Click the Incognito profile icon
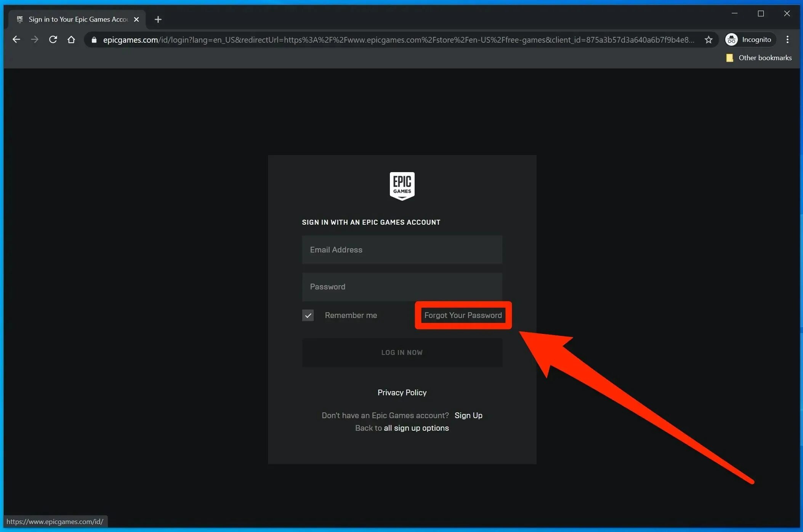 (x=732, y=39)
